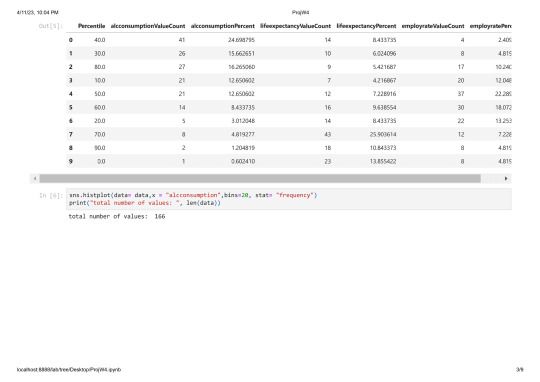Click the lifeexpectancyValueCount cell 43

(327, 134)
